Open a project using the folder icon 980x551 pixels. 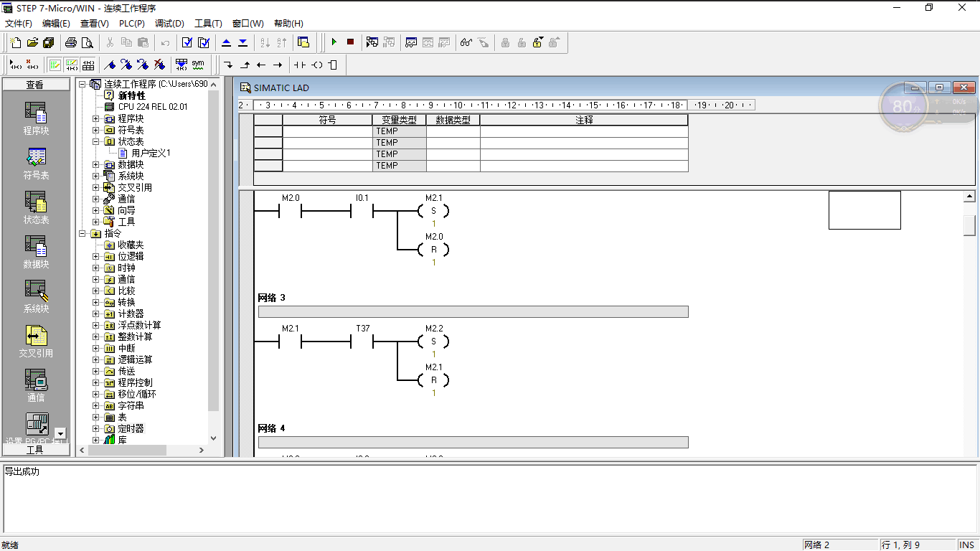coord(32,42)
